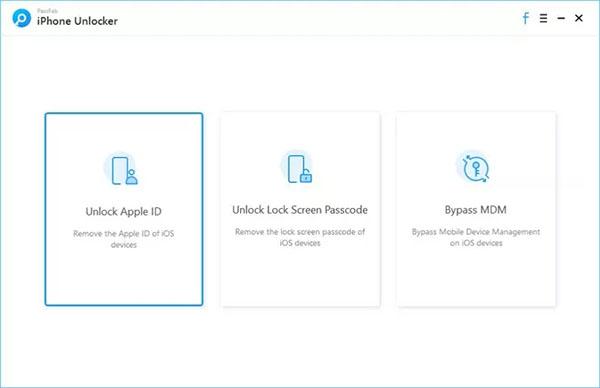Open the Facebook link icon
The width and height of the screenshot is (600, 388).
526,18
